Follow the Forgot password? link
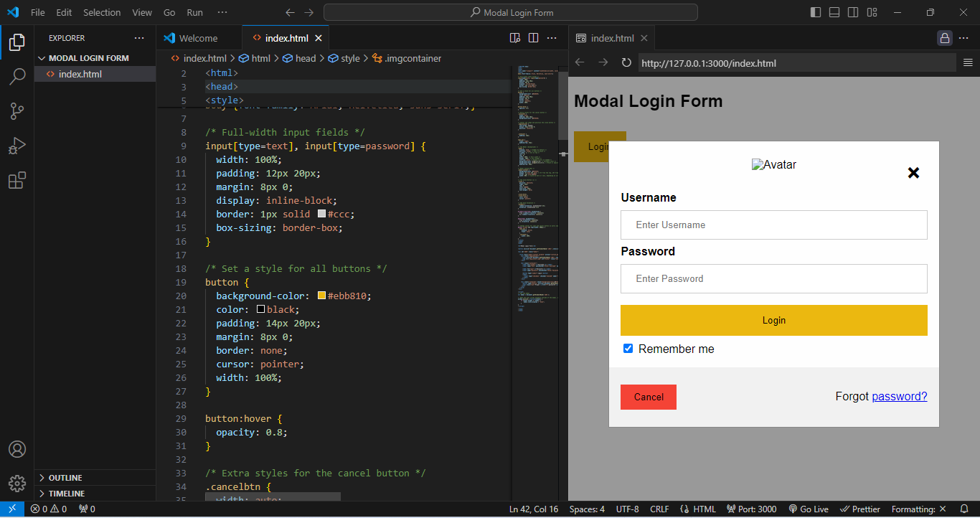The height and width of the screenshot is (518, 980). (x=900, y=396)
